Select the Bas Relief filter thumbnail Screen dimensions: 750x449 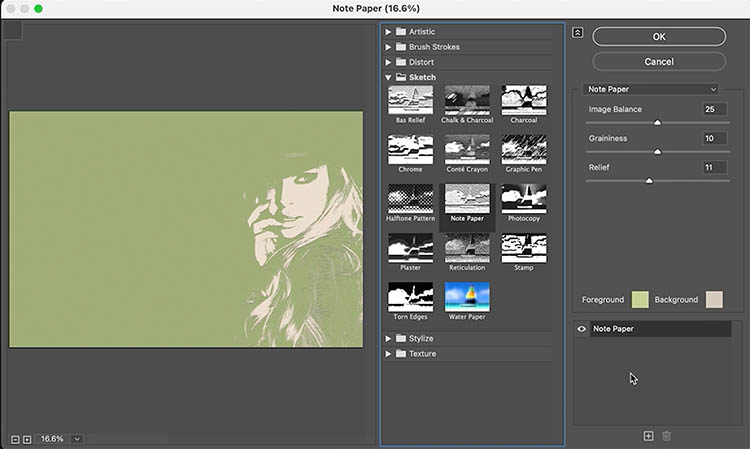410,100
